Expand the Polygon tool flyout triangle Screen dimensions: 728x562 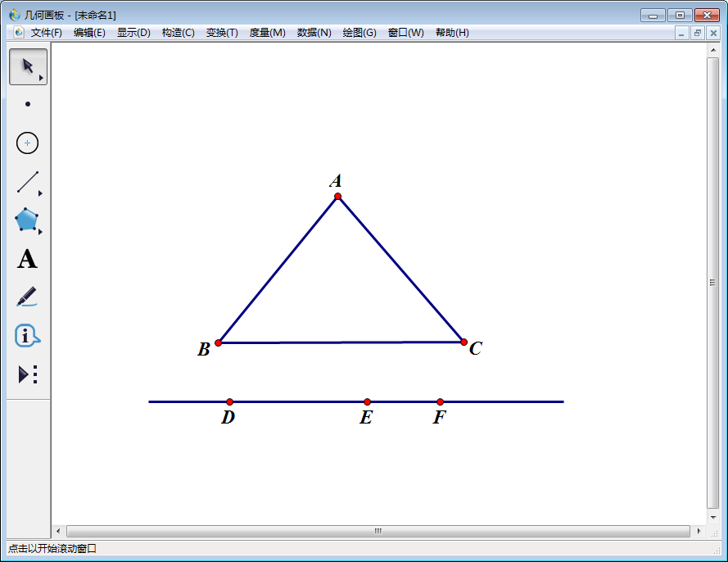40,232
